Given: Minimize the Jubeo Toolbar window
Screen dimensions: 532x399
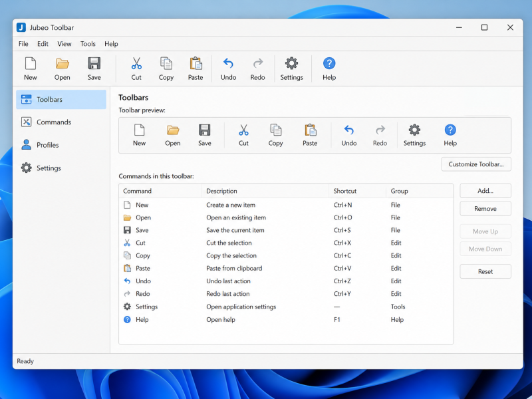Looking at the screenshot, I should coord(459,27).
